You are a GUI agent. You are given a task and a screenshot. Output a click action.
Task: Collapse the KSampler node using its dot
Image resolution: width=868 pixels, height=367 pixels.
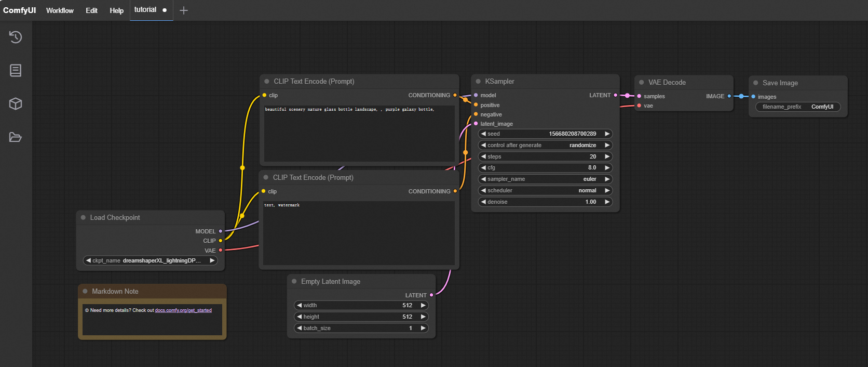478,82
